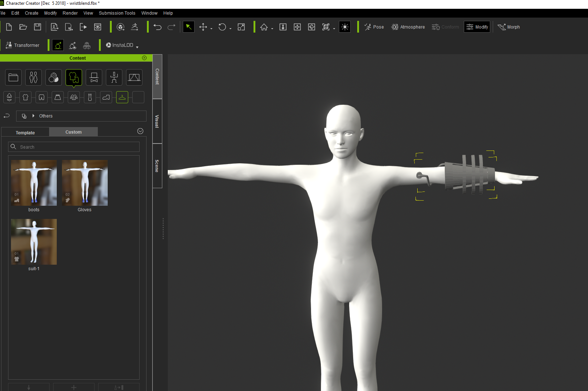Switch to the Custom tab
588x391 pixels.
[74, 132]
